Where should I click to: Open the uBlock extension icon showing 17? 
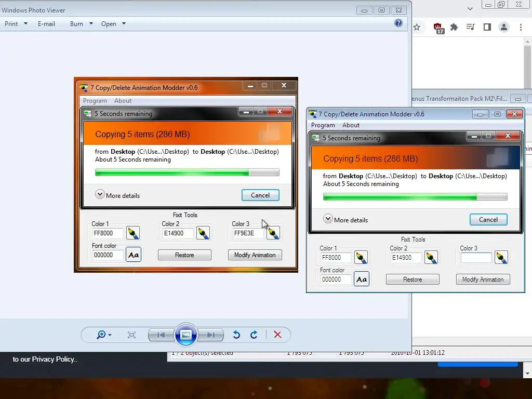tap(438, 28)
